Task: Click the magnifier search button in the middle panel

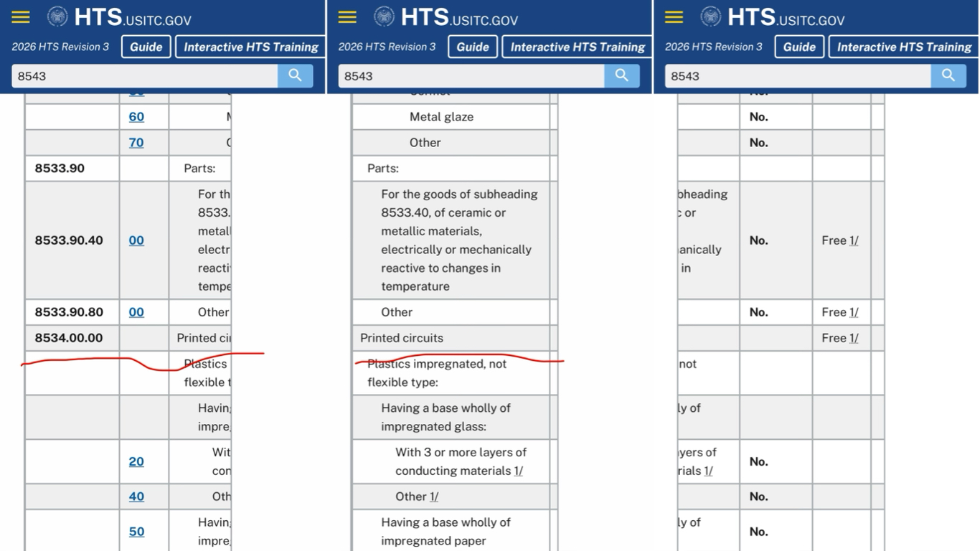Action: pyautogui.click(x=622, y=75)
